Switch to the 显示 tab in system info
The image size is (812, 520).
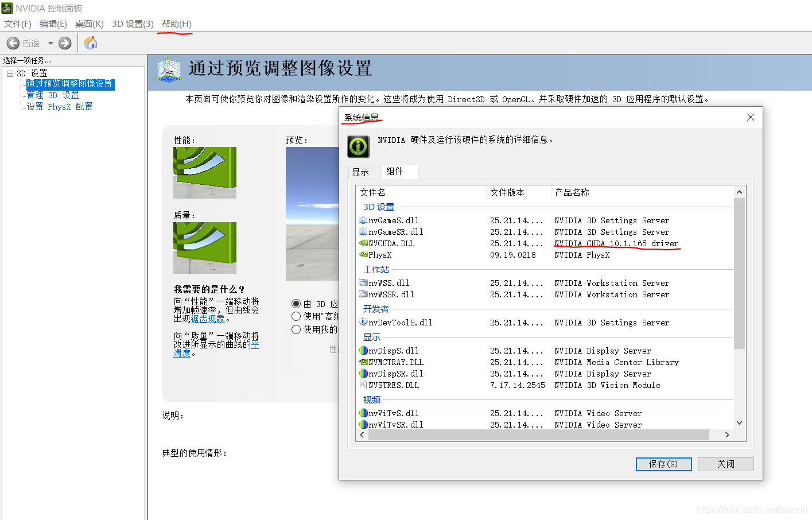(364, 172)
